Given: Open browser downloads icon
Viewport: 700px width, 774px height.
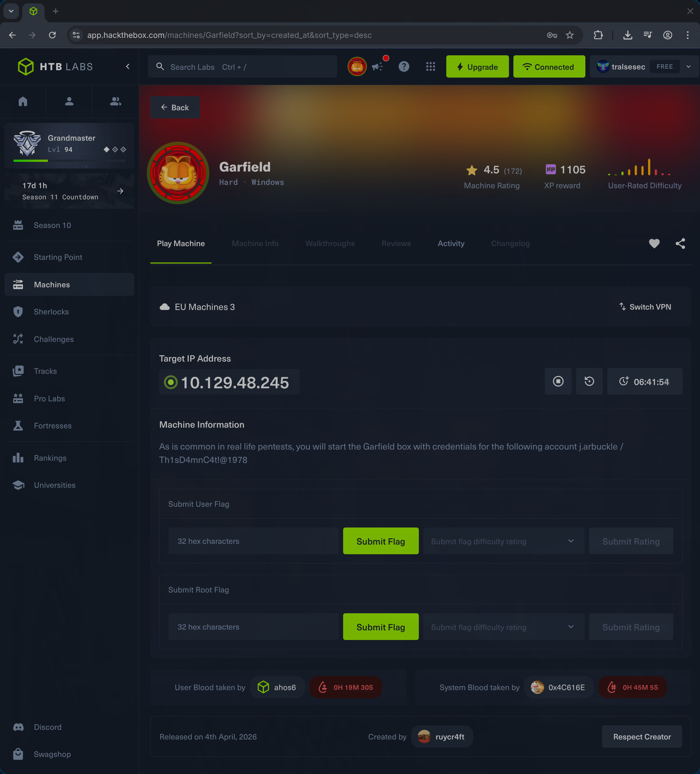Looking at the screenshot, I should tap(628, 35).
